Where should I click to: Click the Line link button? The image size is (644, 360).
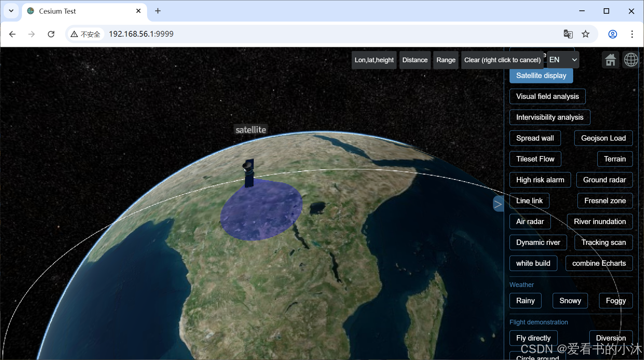point(529,201)
